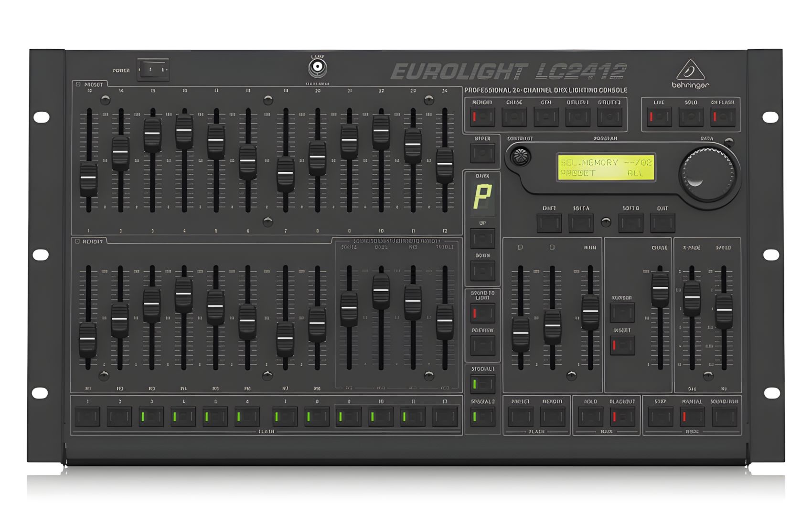The height and width of the screenshot is (525, 812).
Task: Toggle the green-lit SPECIAL 2 button
Action: 482,417
